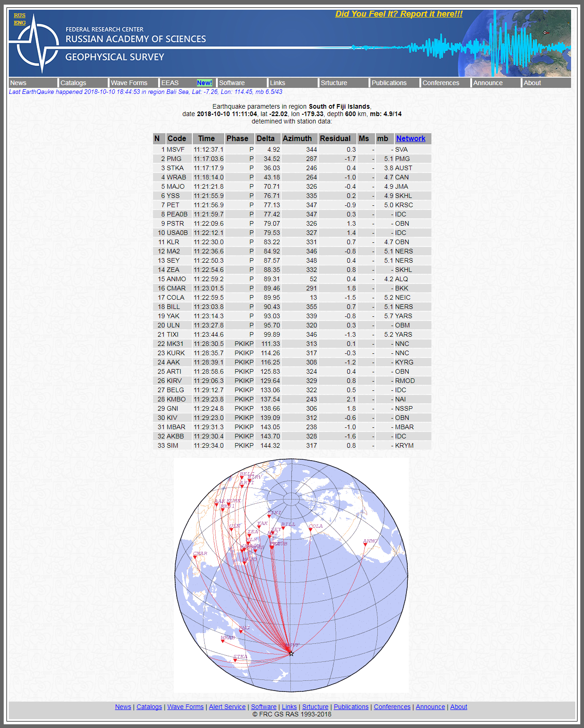Select station code TIXI in table
This screenshot has height=728, width=584.
click(172, 334)
